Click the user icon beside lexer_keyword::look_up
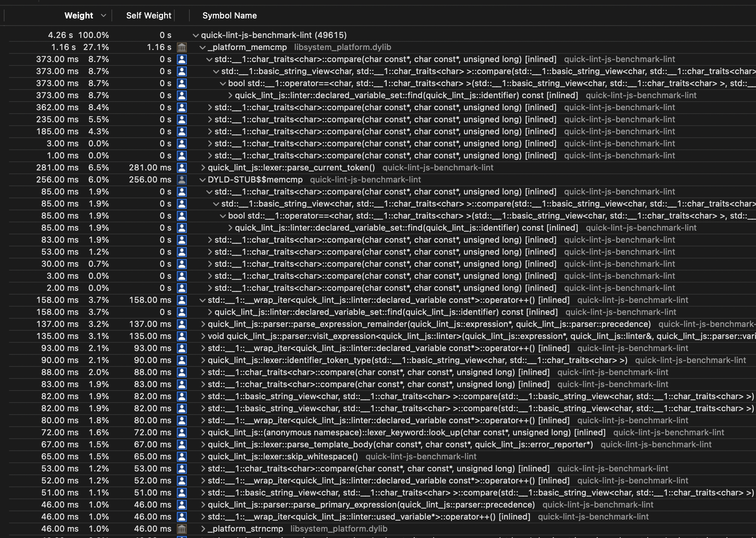Viewport: 756px width, 538px height. click(182, 432)
